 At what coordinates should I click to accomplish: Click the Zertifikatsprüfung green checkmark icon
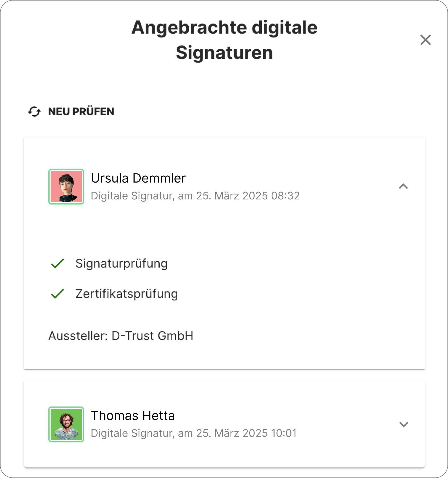point(57,294)
